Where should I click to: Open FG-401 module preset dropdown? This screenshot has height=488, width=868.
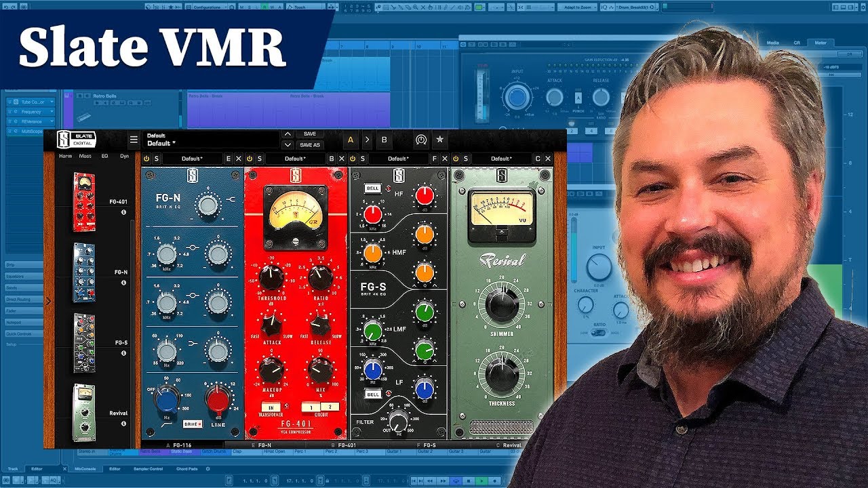(295, 159)
